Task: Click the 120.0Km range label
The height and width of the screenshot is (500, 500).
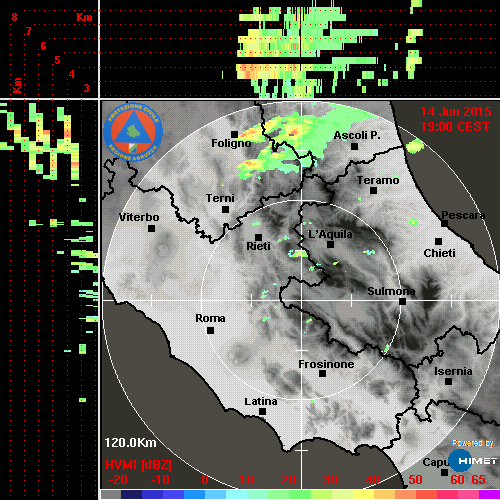Action: point(130,443)
